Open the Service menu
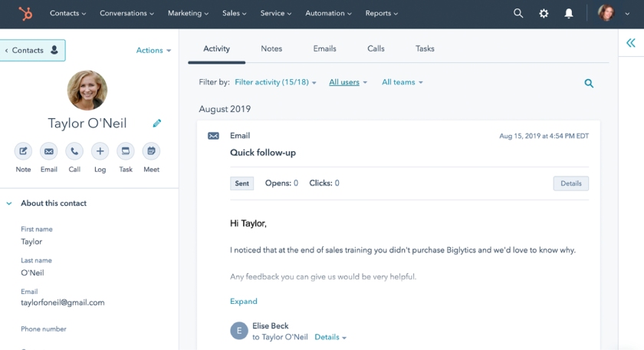Screen dimensions: 644x350 pos(275,13)
